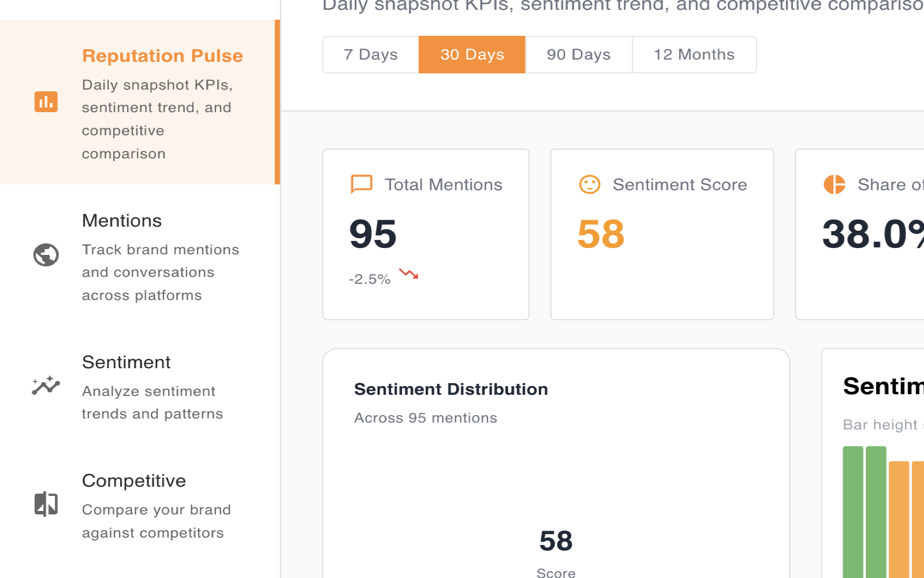Click the Mentions globe icon

pos(46,255)
